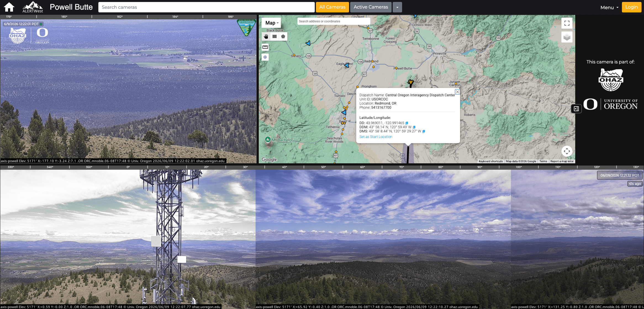Click the 0° panorama segment with tower
Viewport: 644px width, 309px height.
coord(128,239)
